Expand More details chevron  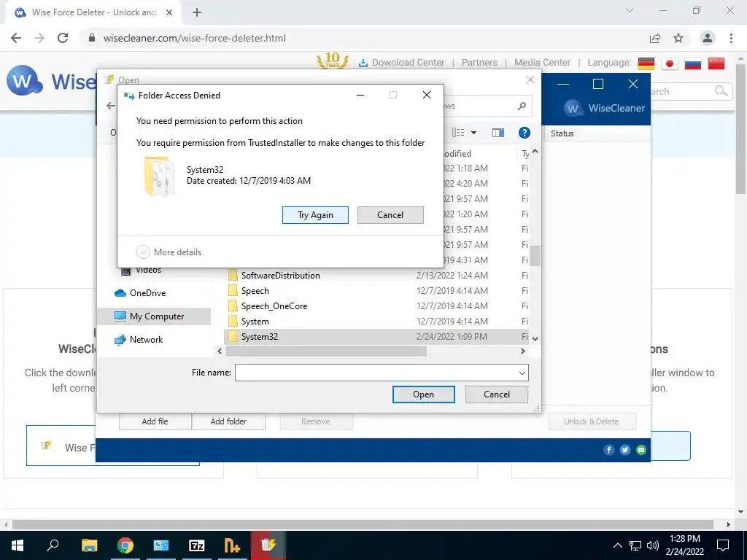(x=143, y=252)
